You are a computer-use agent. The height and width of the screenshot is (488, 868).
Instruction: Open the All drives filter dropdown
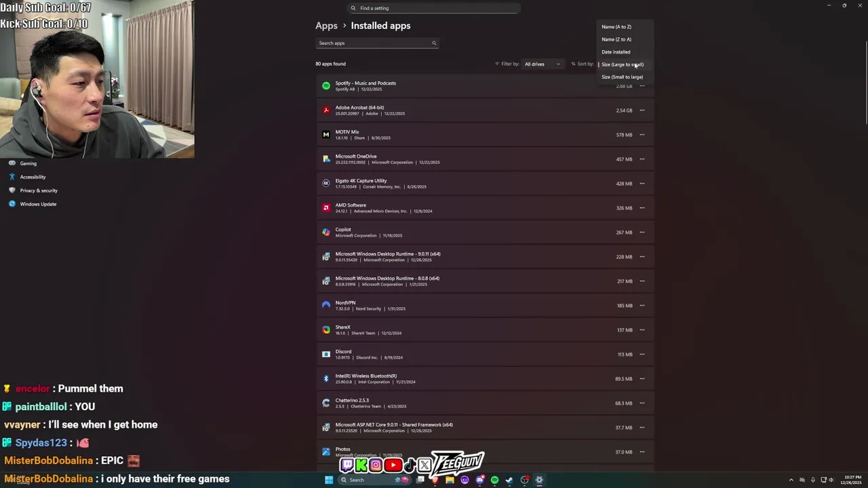[542, 64]
